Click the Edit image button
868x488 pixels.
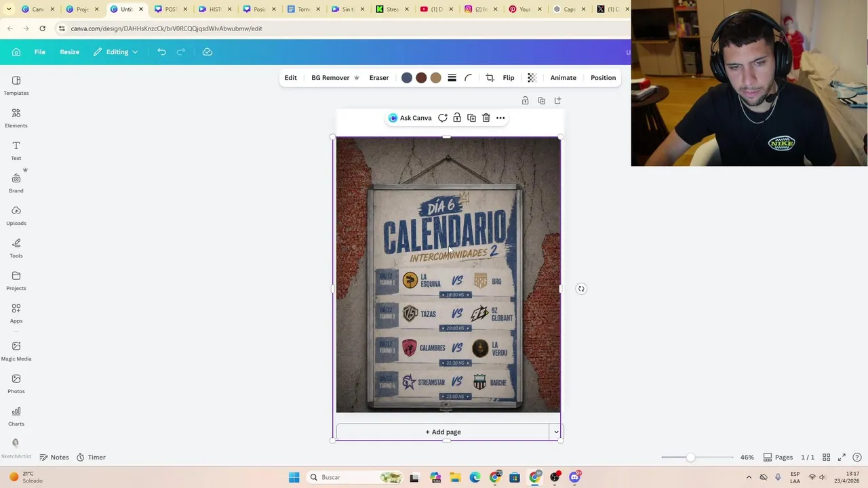pos(291,78)
